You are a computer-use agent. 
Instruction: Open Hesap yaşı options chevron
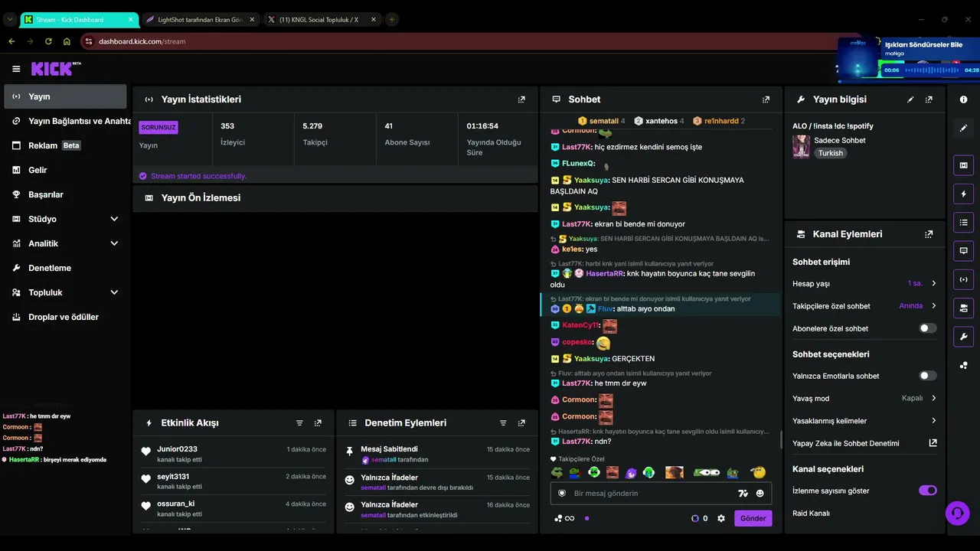[934, 284]
